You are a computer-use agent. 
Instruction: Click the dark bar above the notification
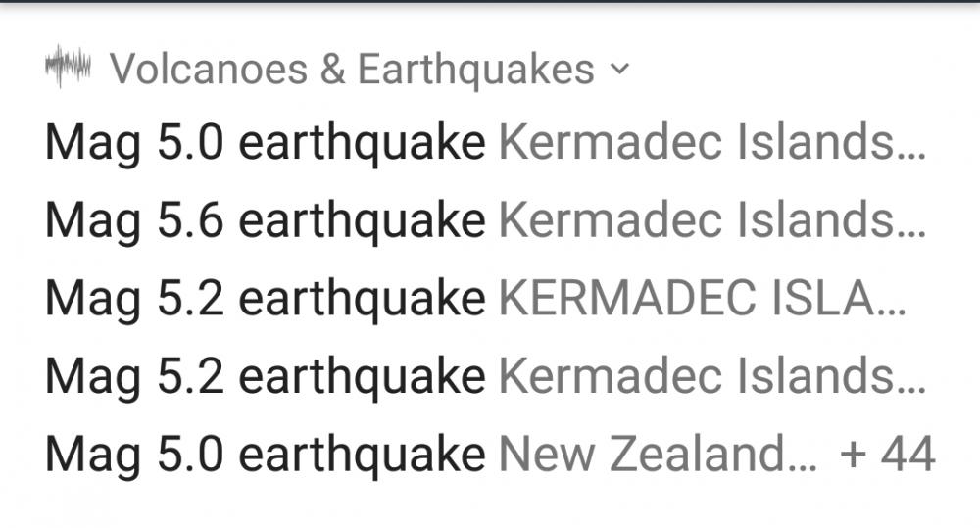tap(490, 1)
